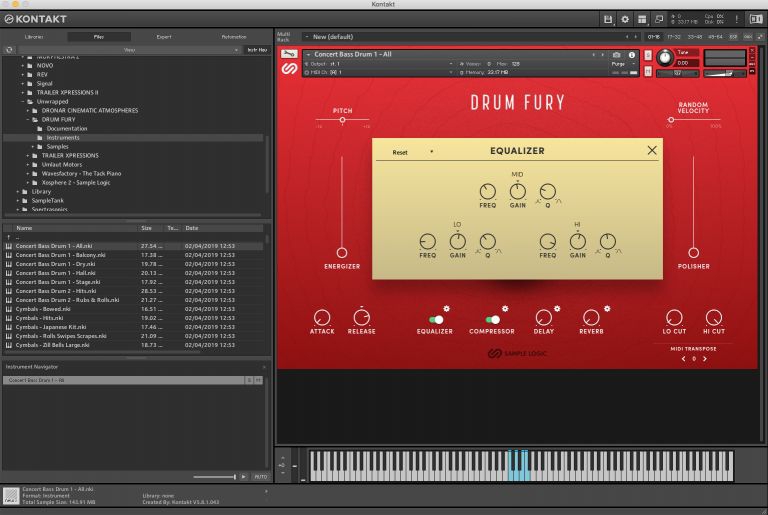The image size is (768, 515).
Task: Click the Date column header
Action: [223, 228]
